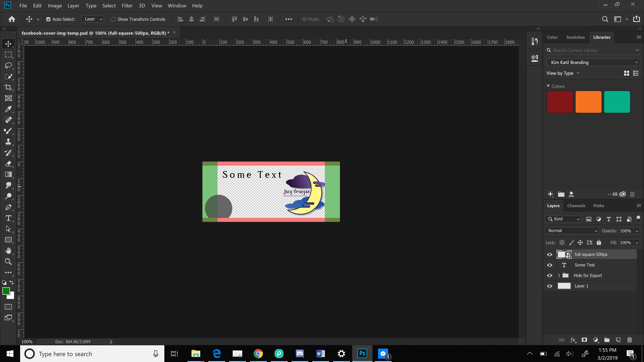
Task: Delete layer using trash icon
Action: (x=630, y=340)
